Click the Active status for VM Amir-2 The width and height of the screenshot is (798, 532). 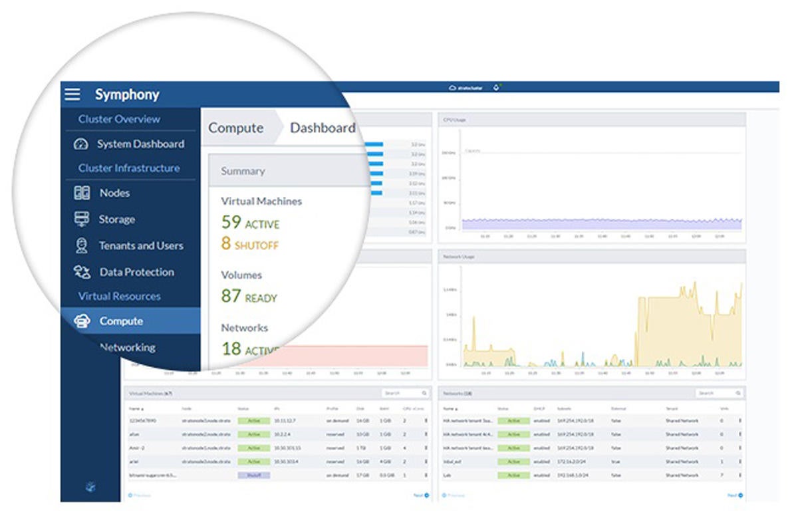pyautogui.click(x=253, y=448)
